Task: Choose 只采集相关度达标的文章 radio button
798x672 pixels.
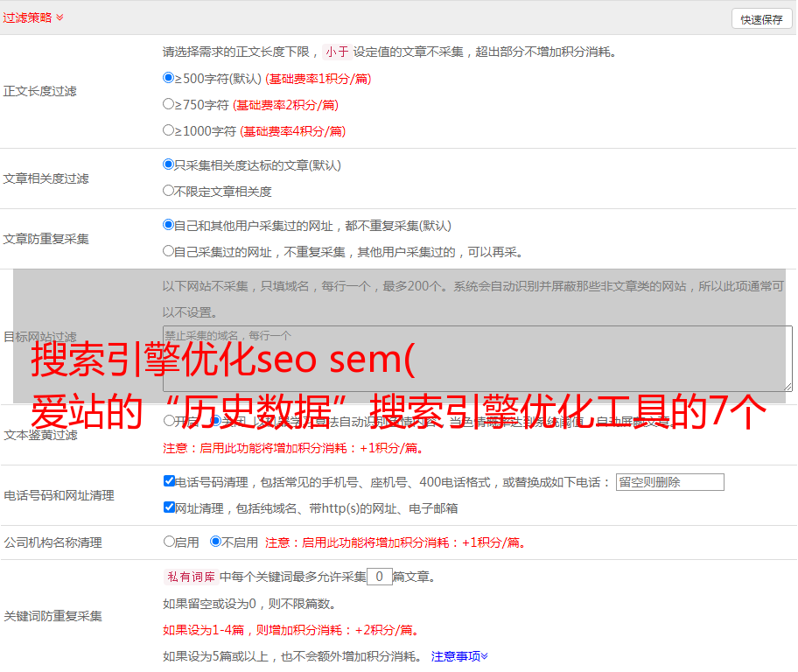Action: pos(169,164)
